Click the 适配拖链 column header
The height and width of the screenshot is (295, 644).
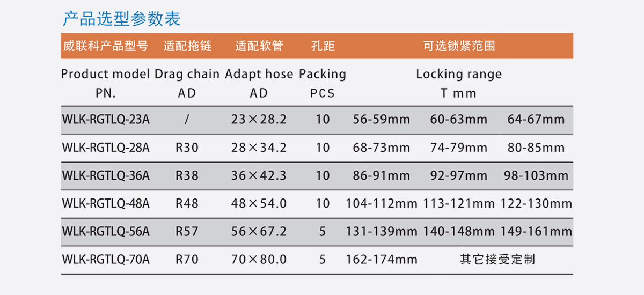point(187,46)
